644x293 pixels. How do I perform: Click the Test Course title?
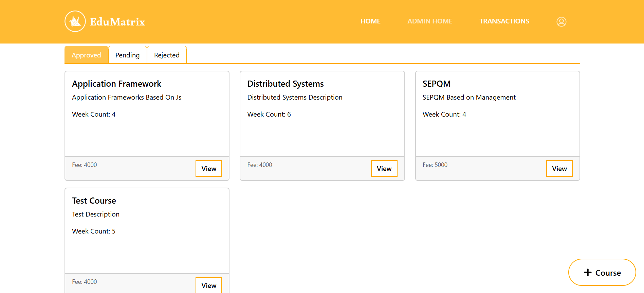coord(94,201)
